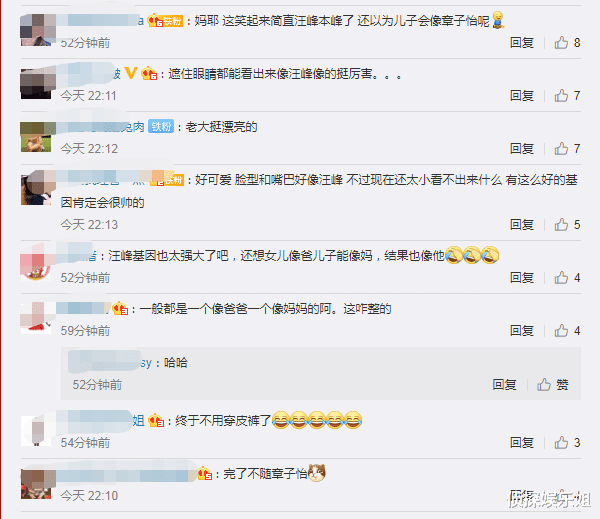Screen dimensions: 600x519
Task: Open avatar of the 老大挺漂亮的 commenter
Action: tap(36, 137)
